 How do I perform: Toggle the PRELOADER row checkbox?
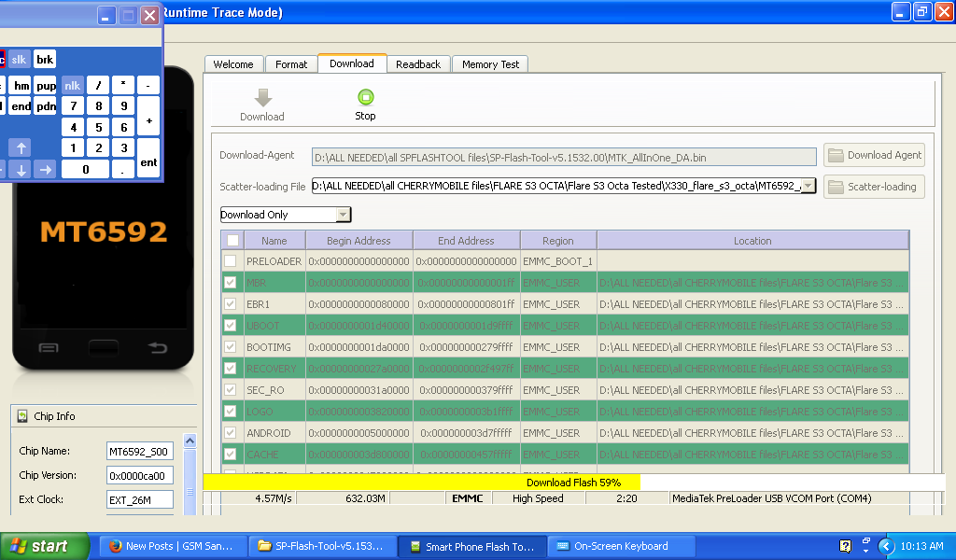(x=231, y=261)
